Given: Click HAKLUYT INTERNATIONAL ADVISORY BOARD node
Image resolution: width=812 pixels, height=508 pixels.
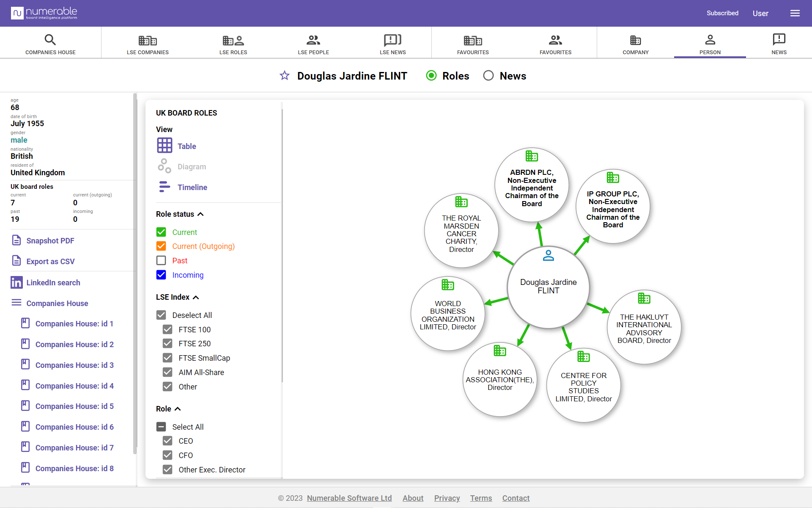Looking at the screenshot, I should point(644,327).
